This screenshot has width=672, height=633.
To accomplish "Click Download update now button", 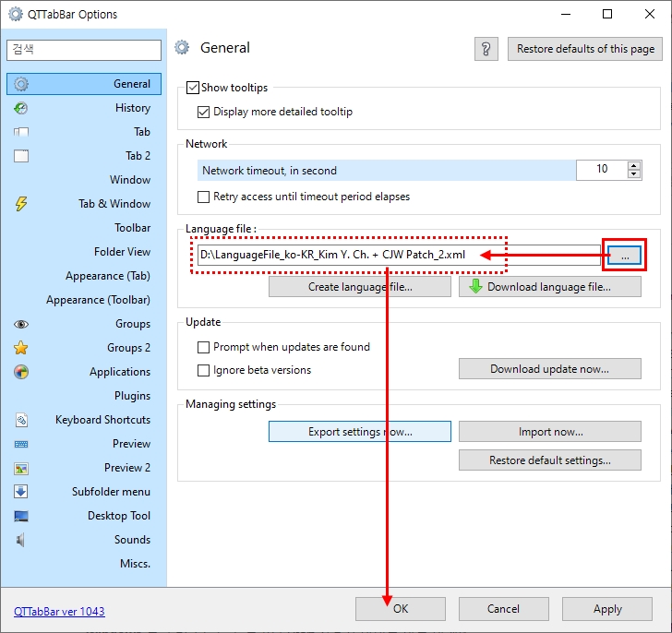I will [x=550, y=369].
